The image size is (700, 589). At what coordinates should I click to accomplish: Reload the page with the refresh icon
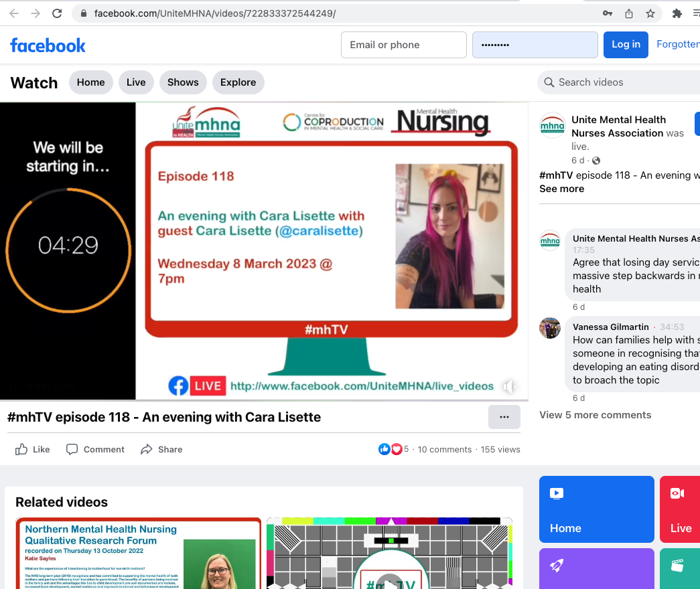(57, 13)
